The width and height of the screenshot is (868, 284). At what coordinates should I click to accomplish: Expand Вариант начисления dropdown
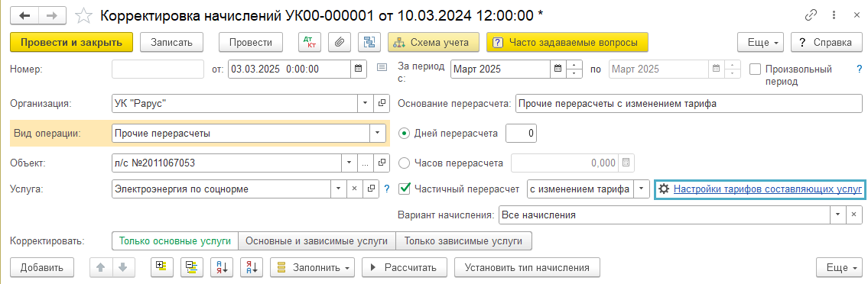838,215
